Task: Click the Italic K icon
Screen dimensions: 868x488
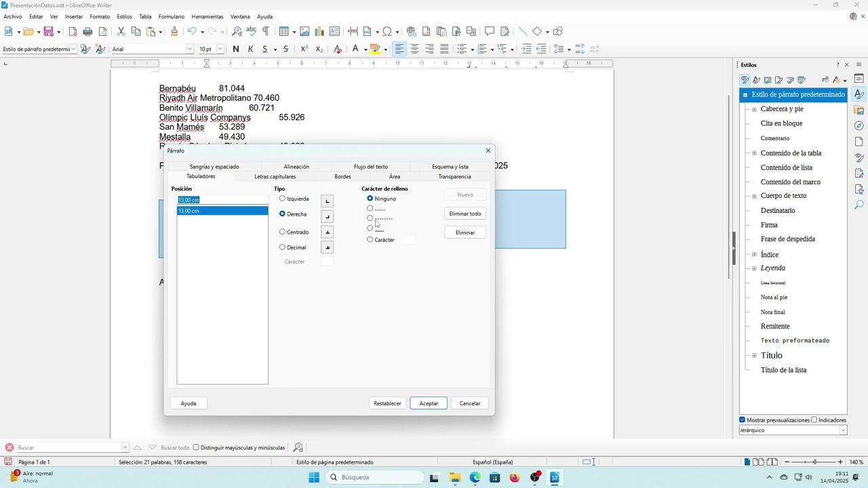Action: pyautogui.click(x=250, y=49)
